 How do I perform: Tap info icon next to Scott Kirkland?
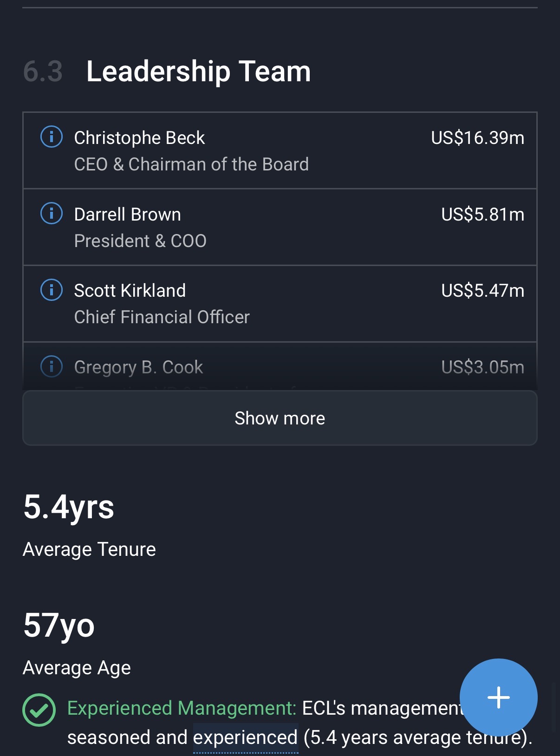click(52, 290)
